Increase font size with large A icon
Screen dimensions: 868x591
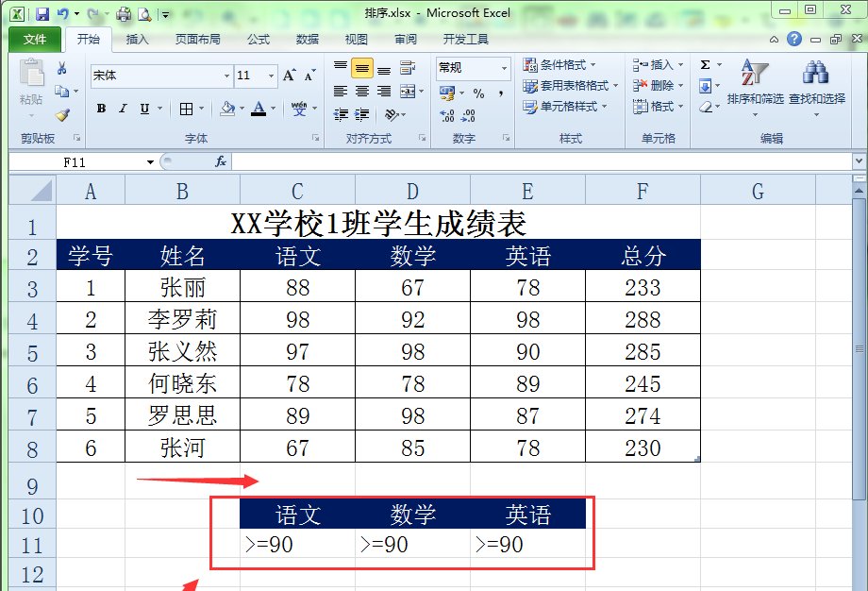[x=289, y=76]
